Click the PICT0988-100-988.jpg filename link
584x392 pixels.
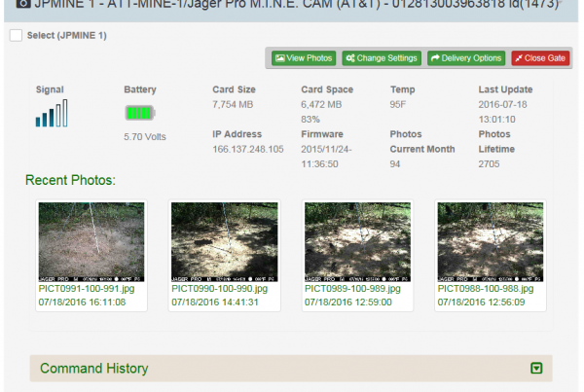tap(486, 289)
